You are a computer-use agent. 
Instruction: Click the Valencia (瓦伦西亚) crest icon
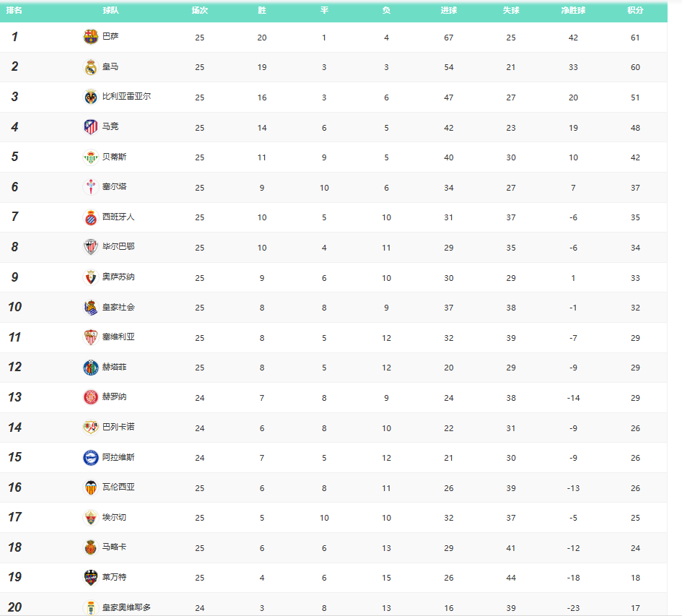coord(90,487)
